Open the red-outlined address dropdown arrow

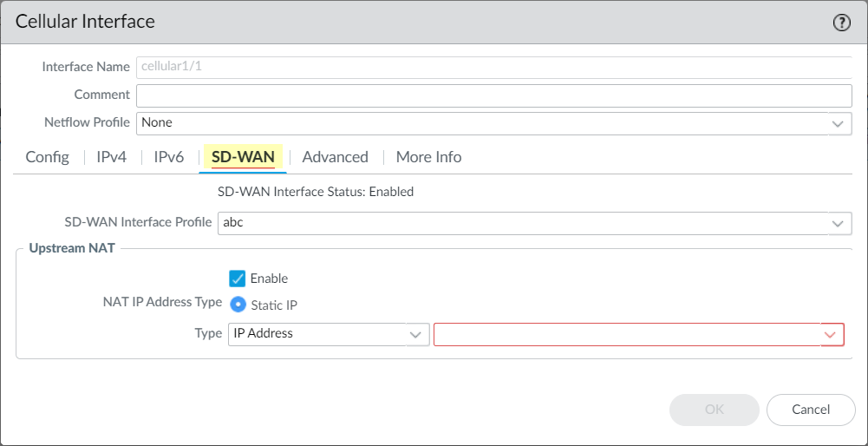point(831,335)
